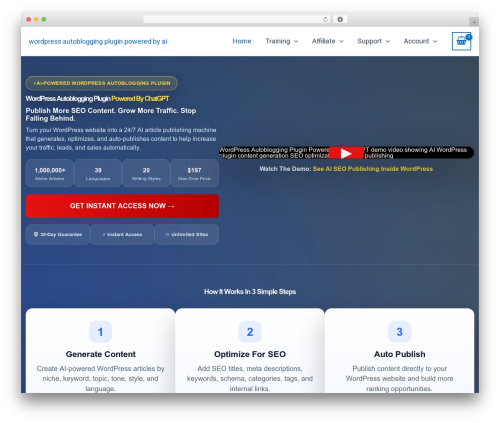Viewport: 500px width, 423px height.
Task: Click the AI-Powered WordPress Autoblogging Plugin badge
Action: coord(102,83)
